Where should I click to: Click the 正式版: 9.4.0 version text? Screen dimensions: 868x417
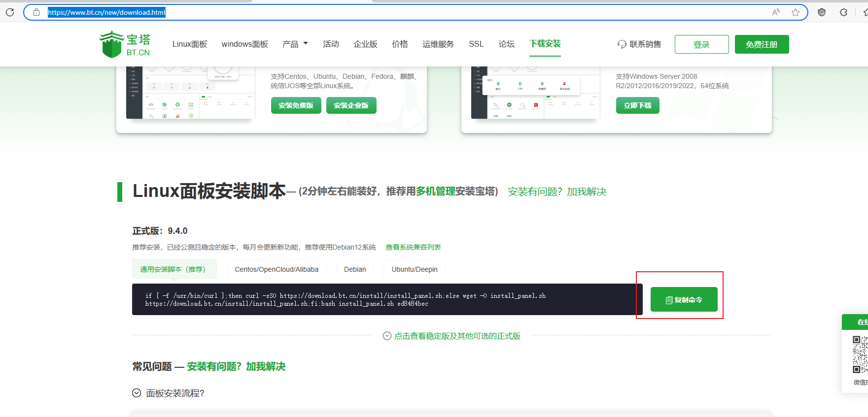[160, 231]
